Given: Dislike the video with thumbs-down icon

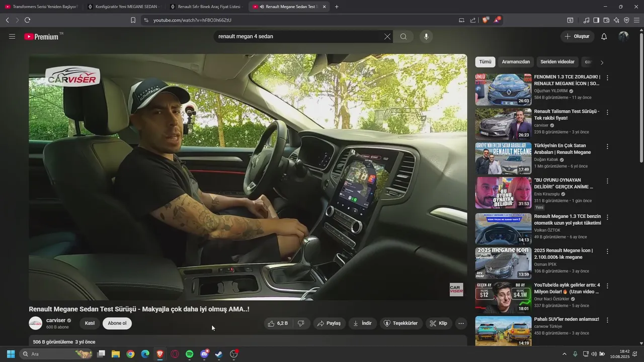Looking at the screenshot, I should (301, 323).
